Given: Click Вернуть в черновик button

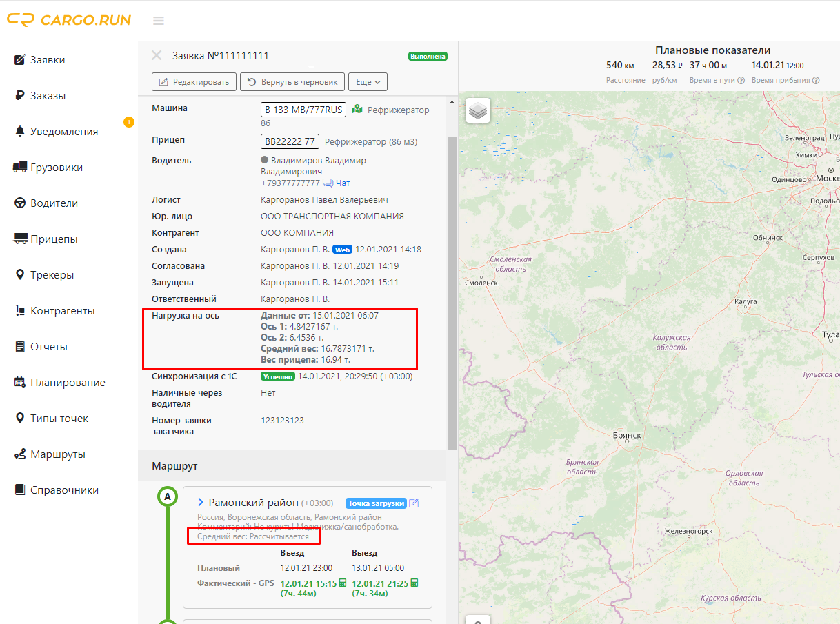Looking at the screenshot, I should (292, 81).
